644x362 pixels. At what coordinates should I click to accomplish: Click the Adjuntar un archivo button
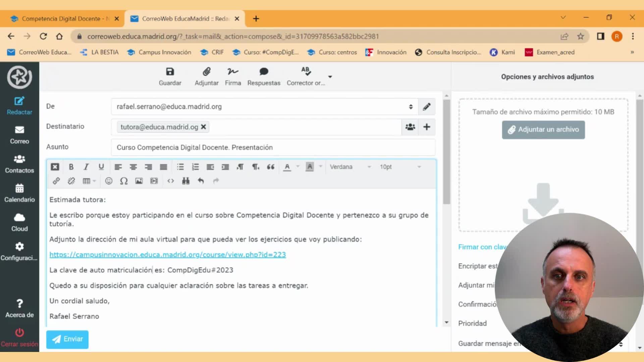point(543,130)
